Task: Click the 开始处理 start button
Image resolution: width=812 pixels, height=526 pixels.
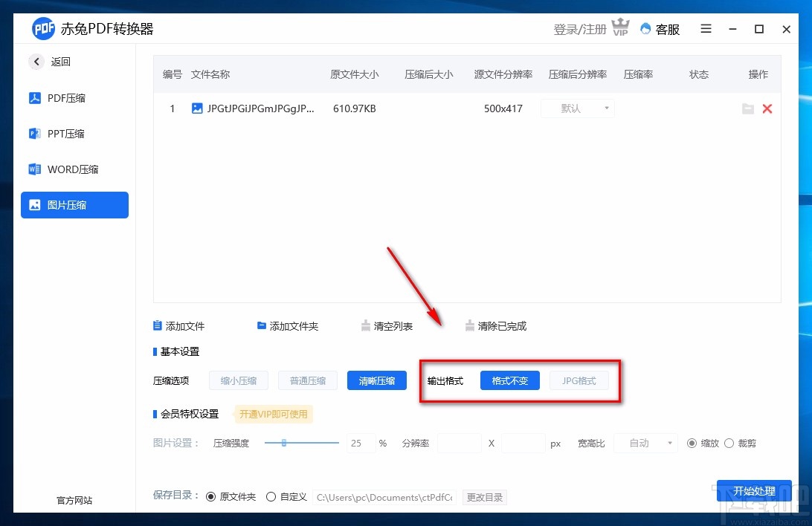Action: (x=754, y=491)
